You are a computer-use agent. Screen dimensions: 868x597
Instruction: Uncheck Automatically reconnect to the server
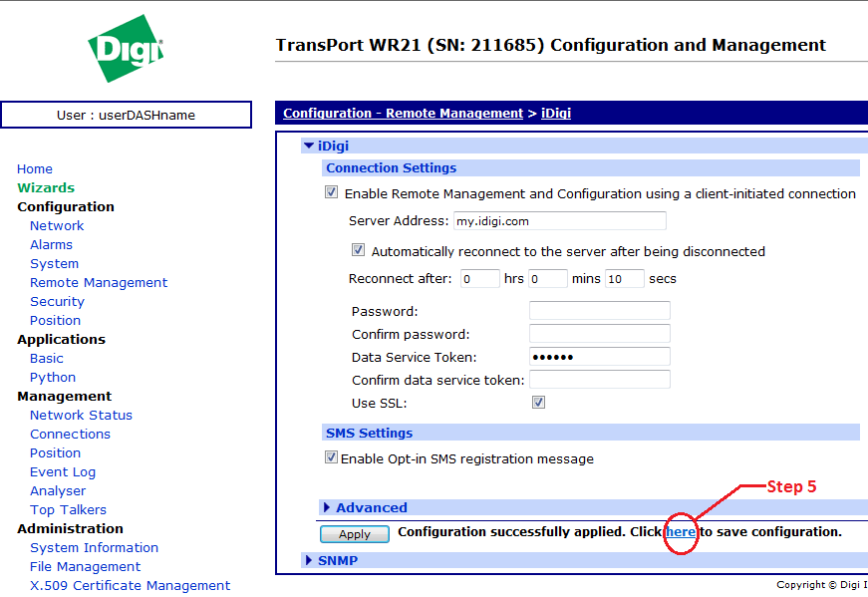[x=359, y=251]
